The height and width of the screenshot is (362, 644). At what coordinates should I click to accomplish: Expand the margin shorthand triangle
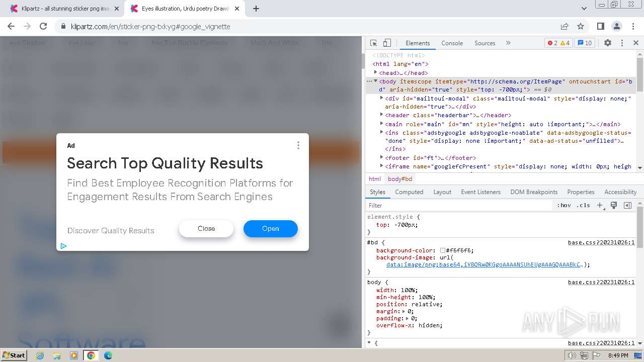(404, 311)
